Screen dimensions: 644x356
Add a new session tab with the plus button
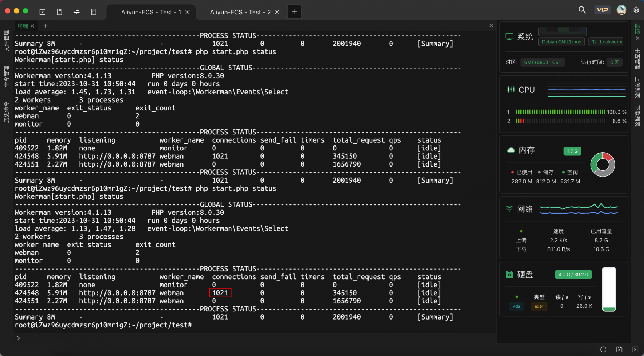(x=294, y=11)
